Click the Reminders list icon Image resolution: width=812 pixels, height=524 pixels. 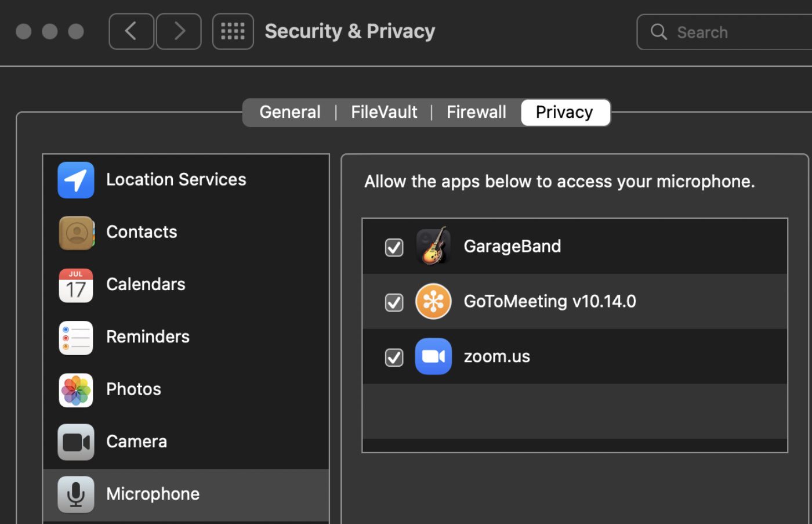pyautogui.click(x=76, y=337)
